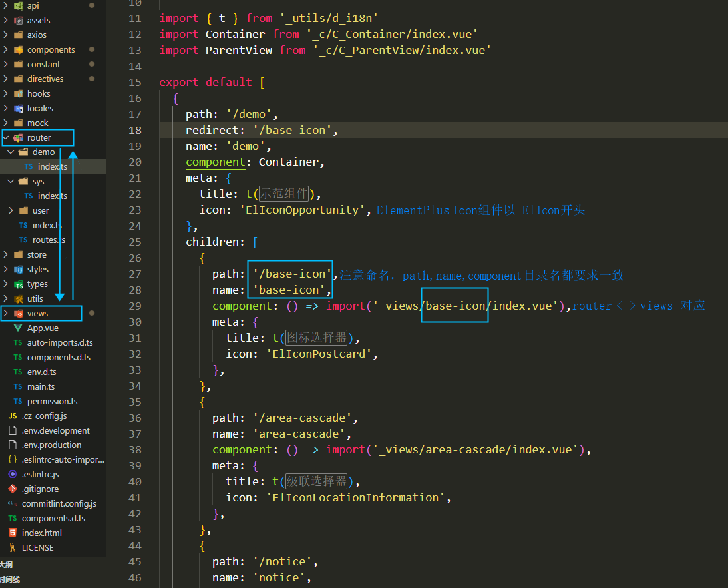The width and height of the screenshot is (728, 588).
Task: Click the router folder icon
Action: (19, 137)
